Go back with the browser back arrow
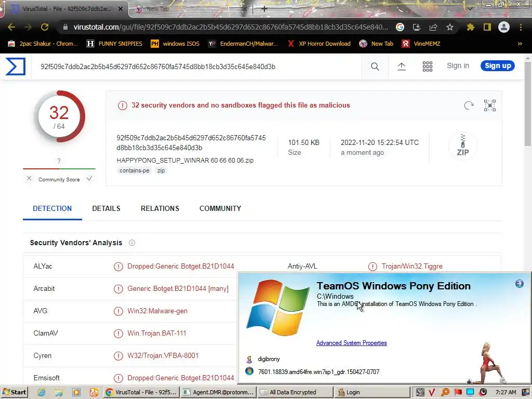Screen dimensions: 532x399 [x=11, y=27]
